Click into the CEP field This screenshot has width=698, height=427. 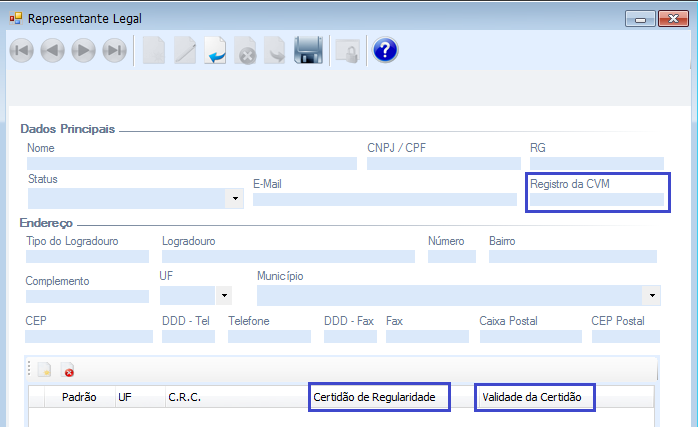89,337
